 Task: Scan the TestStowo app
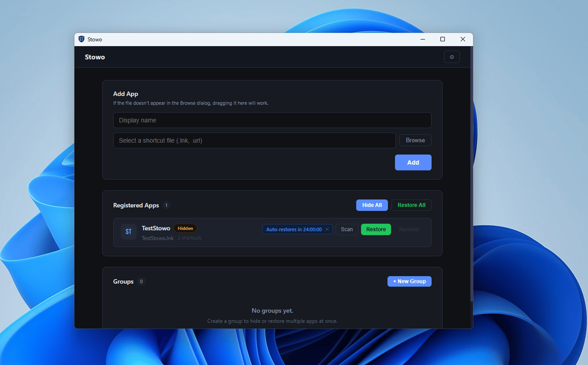[347, 229]
